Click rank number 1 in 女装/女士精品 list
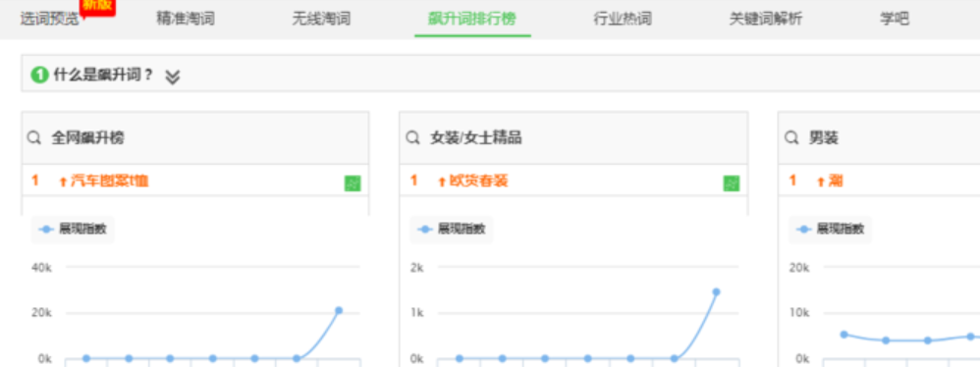 point(413,181)
